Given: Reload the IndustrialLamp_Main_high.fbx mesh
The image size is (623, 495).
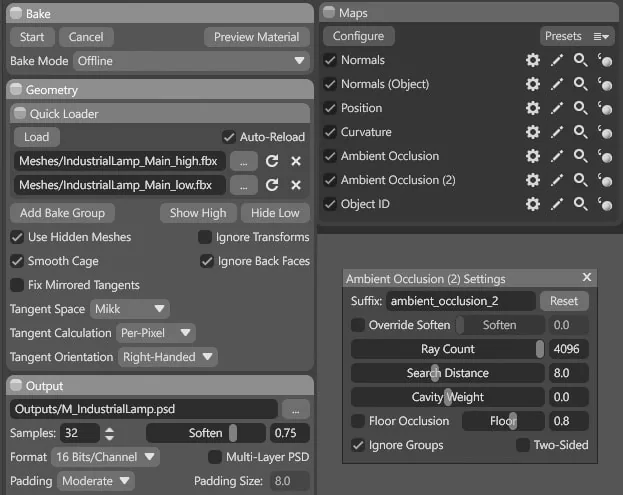Looking at the screenshot, I should (x=272, y=161).
